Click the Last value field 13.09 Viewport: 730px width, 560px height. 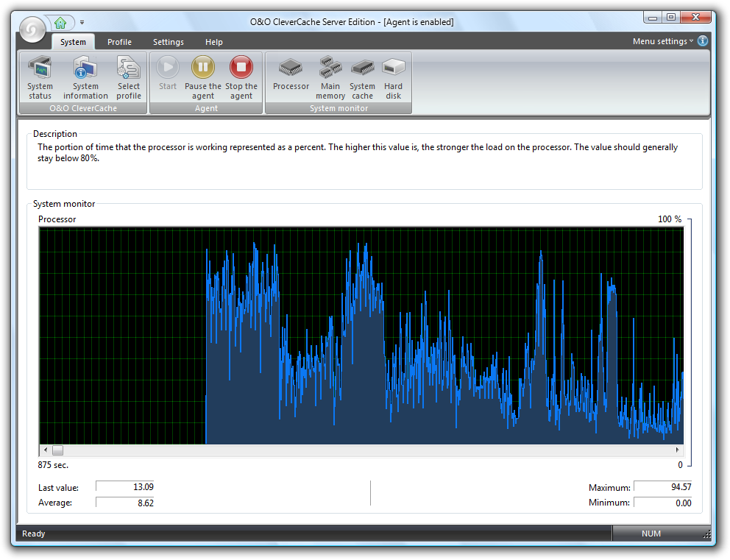click(125, 487)
